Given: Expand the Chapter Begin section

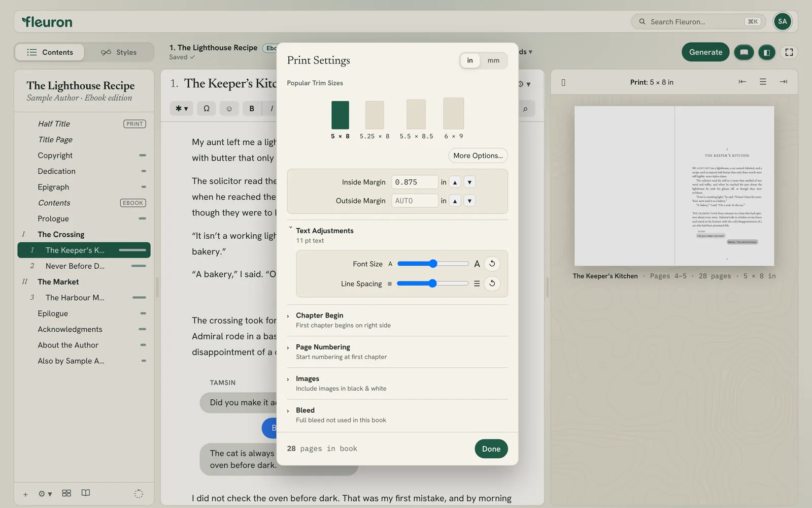Looking at the screenshot, I should click(320, 315).
